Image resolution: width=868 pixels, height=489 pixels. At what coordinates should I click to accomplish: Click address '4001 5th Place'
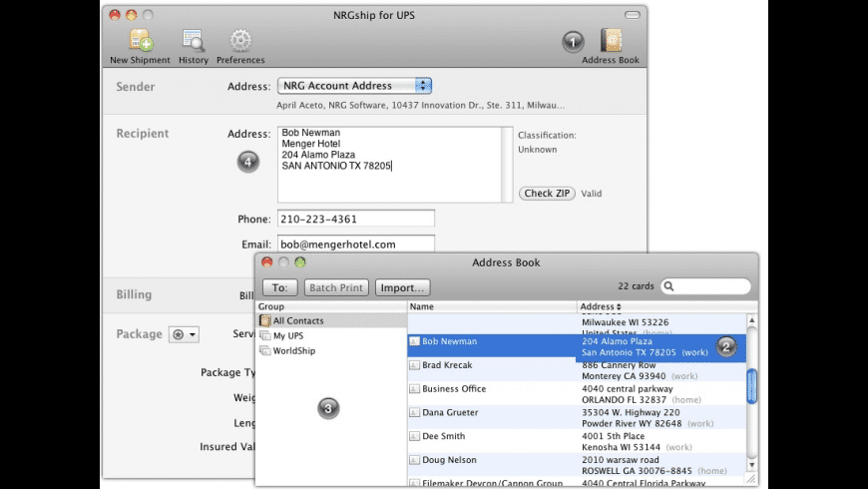(x=613, y=436)
